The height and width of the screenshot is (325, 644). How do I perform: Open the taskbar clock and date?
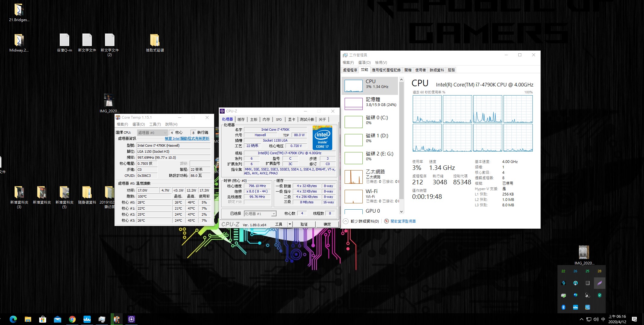tap(617, 319)
